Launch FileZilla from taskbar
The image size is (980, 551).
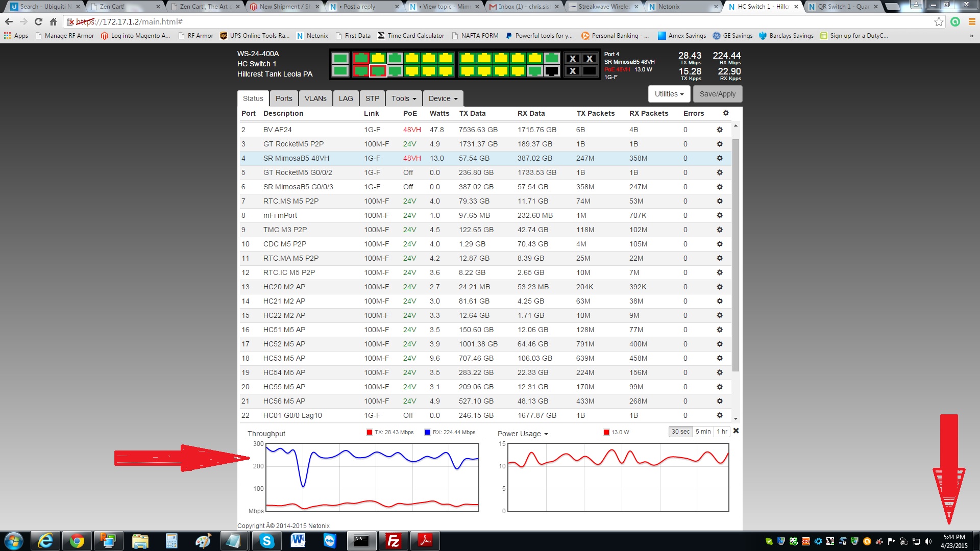pos(393,540)
